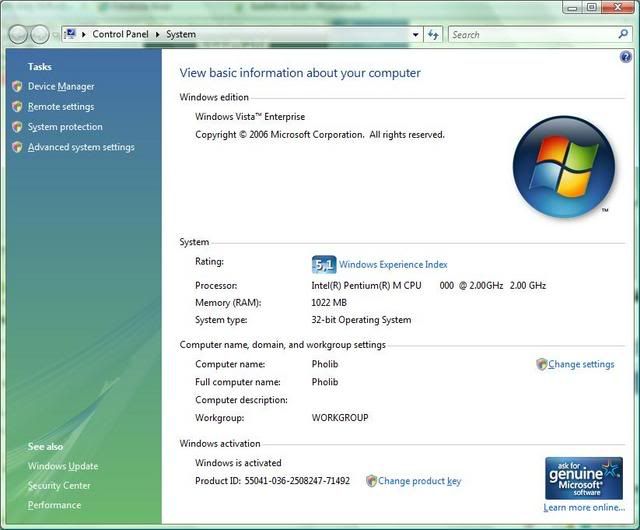
Task: Click the Refresh button beside address bar
Action: (x=433, y=35)
